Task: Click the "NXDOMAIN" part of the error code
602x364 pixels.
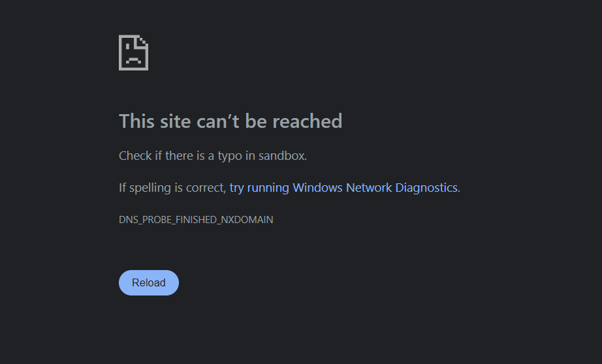Action: click(248, 220)
